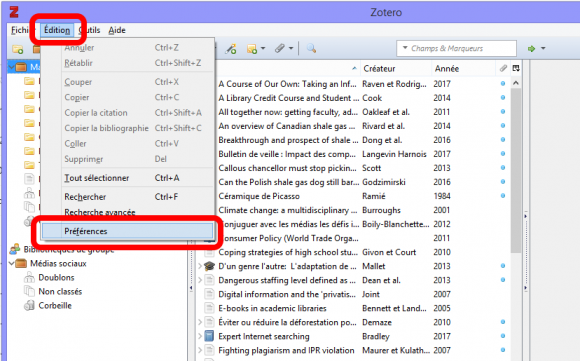Click the New Note toolbar icon
The width and height of the screenshot is (580, 361).
(252, 48)
